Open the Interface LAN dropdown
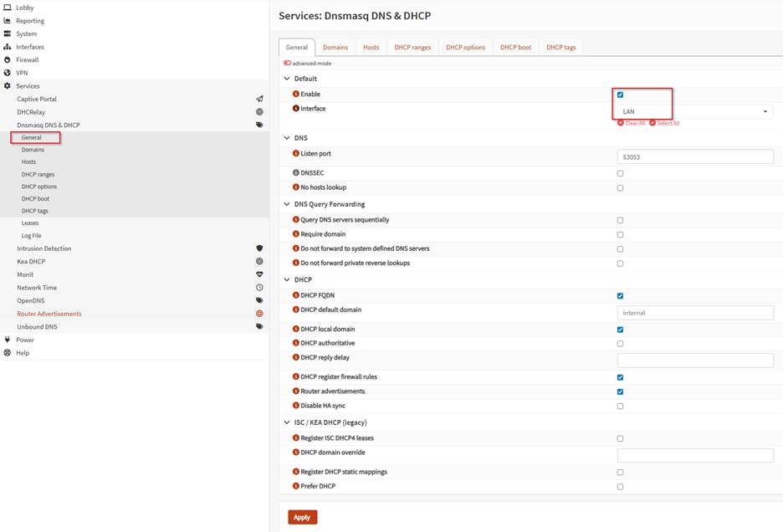Image resolution: width=783 pixels, height=532 pixels. [694, 111]
